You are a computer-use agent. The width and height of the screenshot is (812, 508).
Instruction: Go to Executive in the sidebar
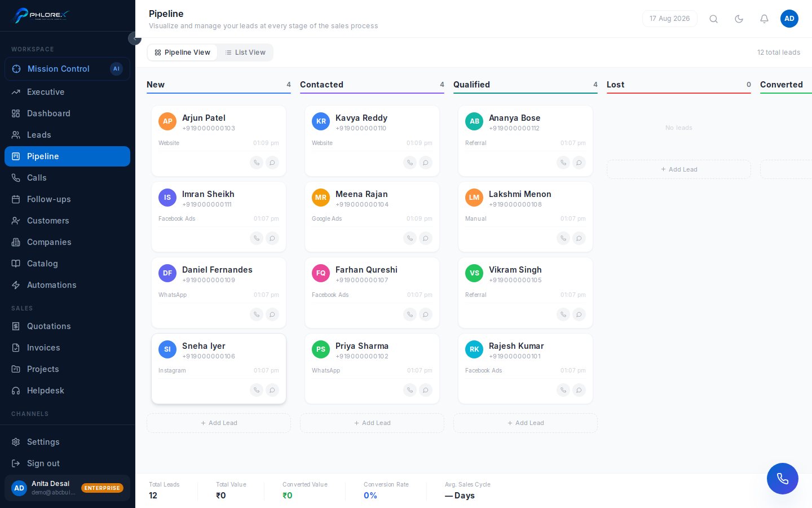coord(67,92)
